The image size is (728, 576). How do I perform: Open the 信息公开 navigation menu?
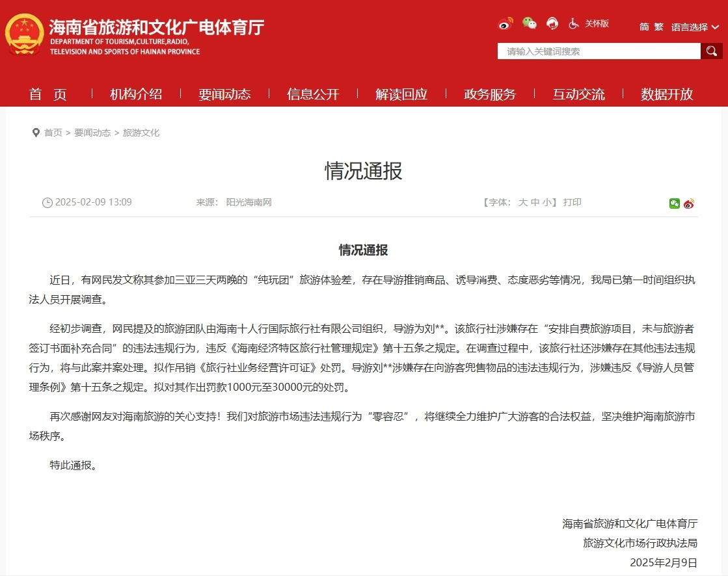pyautogui.click(x=313, y=94)
